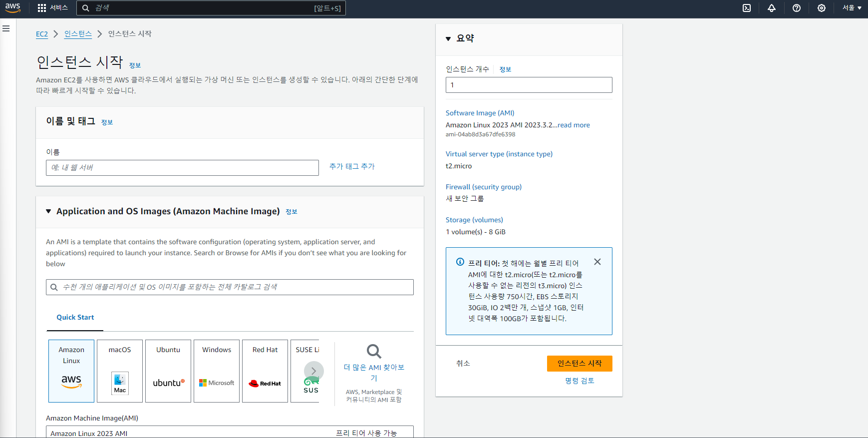Go to EC2 breadcrumb
Image resolution: width=868 pixels, height=438 pixels.
(42, 34)
